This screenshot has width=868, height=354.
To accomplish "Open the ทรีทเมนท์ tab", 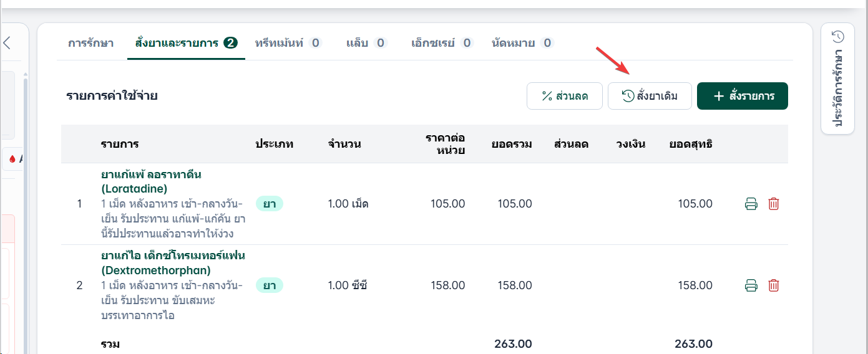I will (x=288, y=43).
